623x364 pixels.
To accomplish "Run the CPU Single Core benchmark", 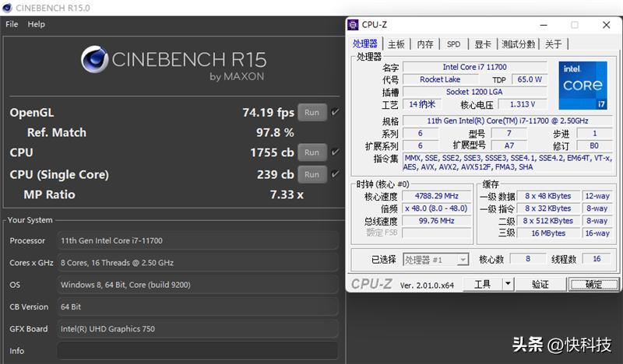I will 312,174.
